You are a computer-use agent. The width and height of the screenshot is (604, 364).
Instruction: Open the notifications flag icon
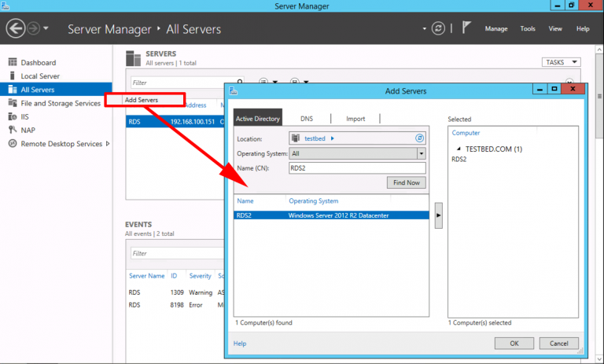[466, 28]
